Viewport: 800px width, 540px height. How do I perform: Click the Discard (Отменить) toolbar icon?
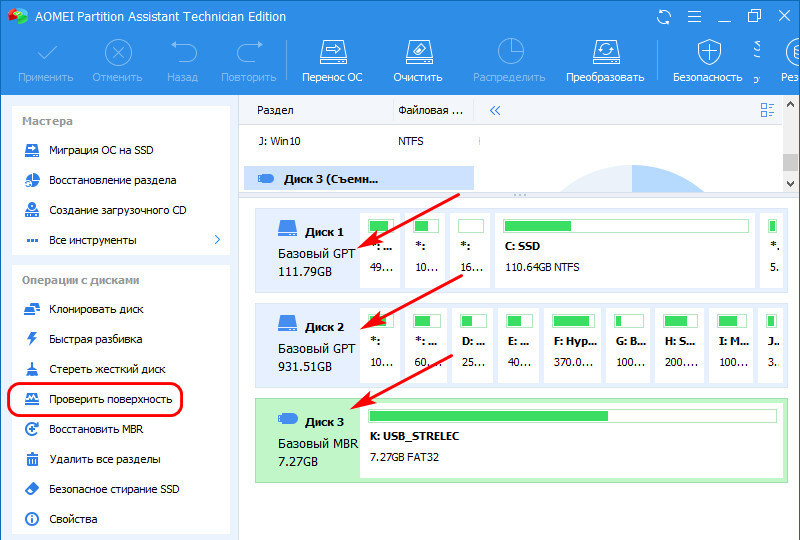tap(118, 53)
